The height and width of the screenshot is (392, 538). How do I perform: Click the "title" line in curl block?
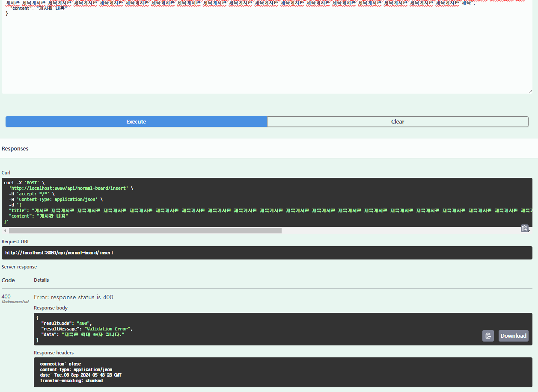(x=270, y=210)
